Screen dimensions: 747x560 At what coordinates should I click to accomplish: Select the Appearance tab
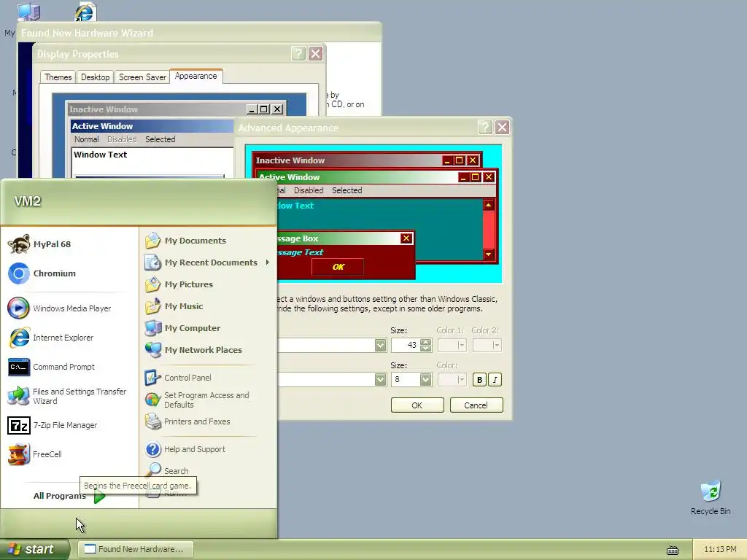pyautogui.click(x=196, y=76)
